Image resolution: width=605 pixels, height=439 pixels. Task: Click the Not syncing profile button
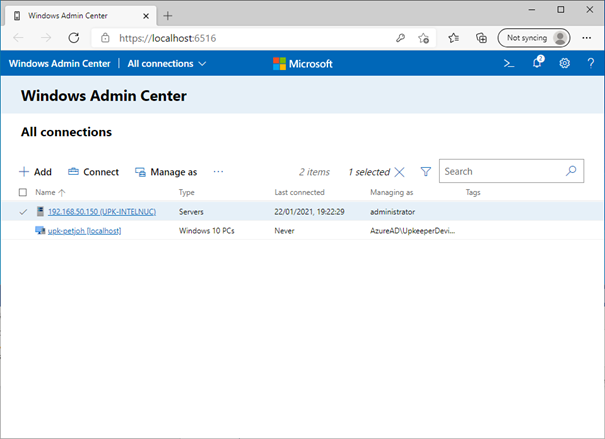coord(534,38)
